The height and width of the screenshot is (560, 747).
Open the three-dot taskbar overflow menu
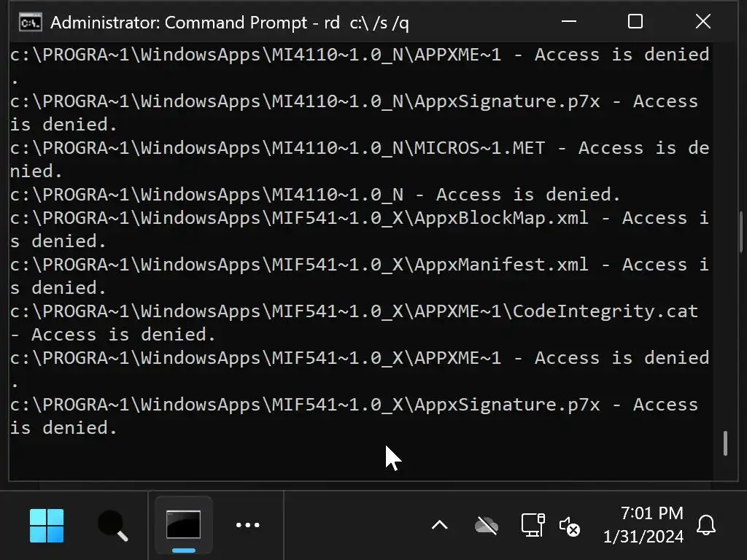(248, 525)
